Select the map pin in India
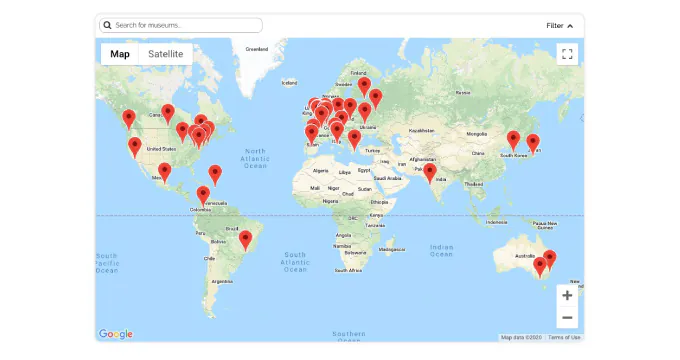Screen dimensions: 680x360 click(x=430, y=173)
